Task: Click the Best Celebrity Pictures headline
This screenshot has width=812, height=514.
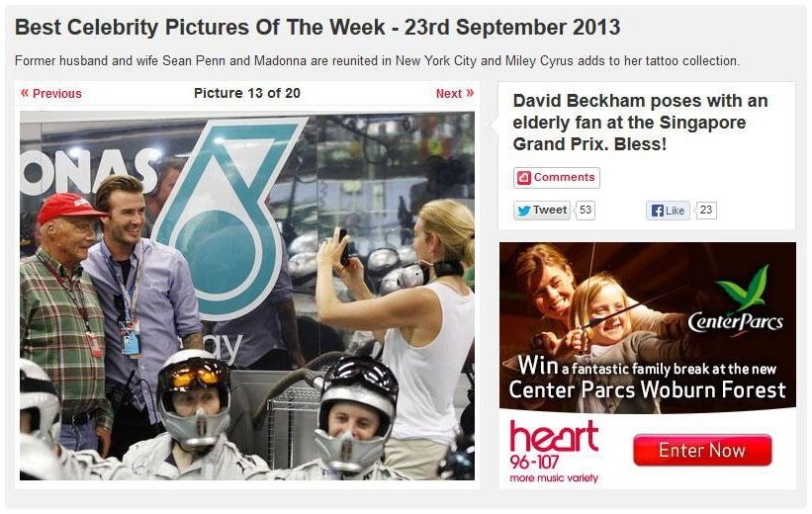Action: (x=317, y=28)
